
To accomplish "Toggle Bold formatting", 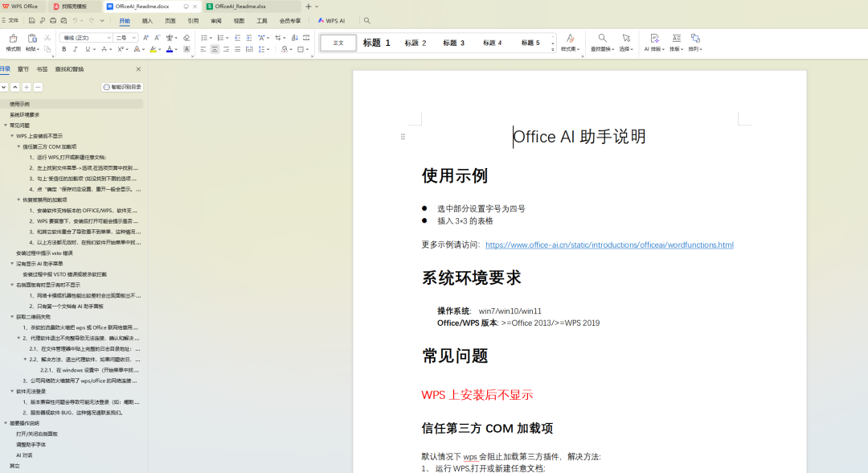I will coord(64,49).
